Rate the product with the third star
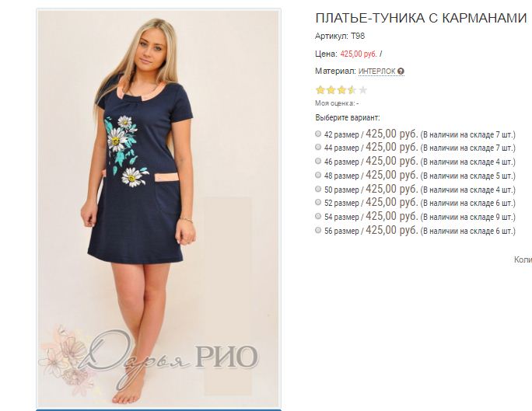 tap(341, 90)
